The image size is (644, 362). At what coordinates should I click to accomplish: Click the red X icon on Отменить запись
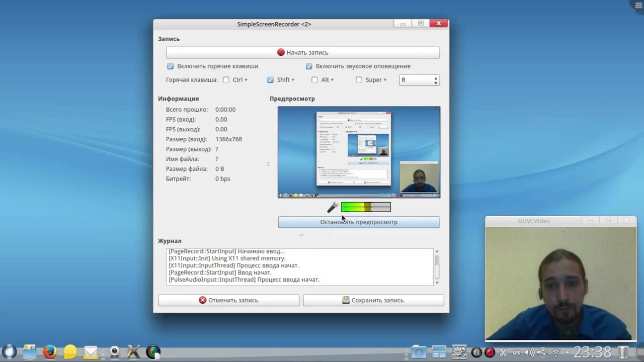[x=202, y=300]
